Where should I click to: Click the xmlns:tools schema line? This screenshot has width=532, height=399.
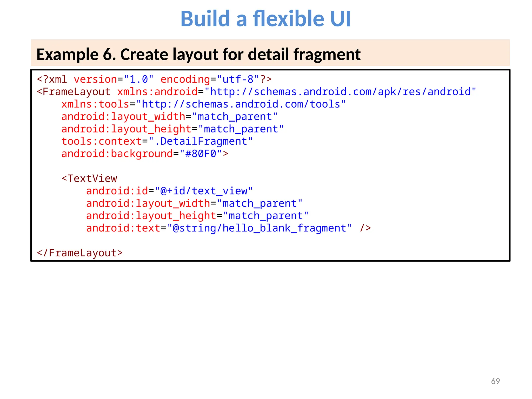click(204, 104)
